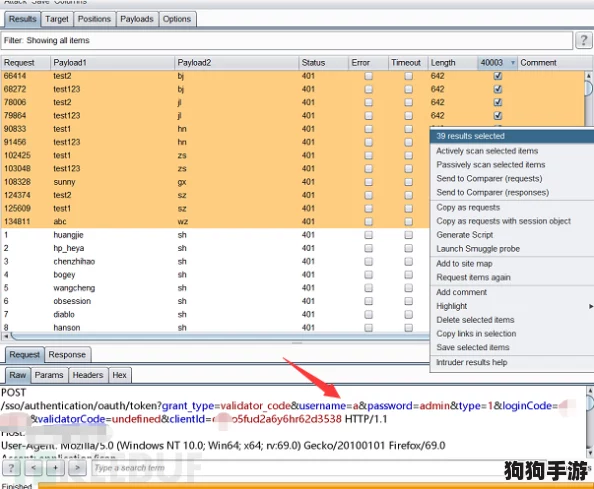
Task: Toggle the Timeout checkbox for request 68272
Action: pos(408,89)
